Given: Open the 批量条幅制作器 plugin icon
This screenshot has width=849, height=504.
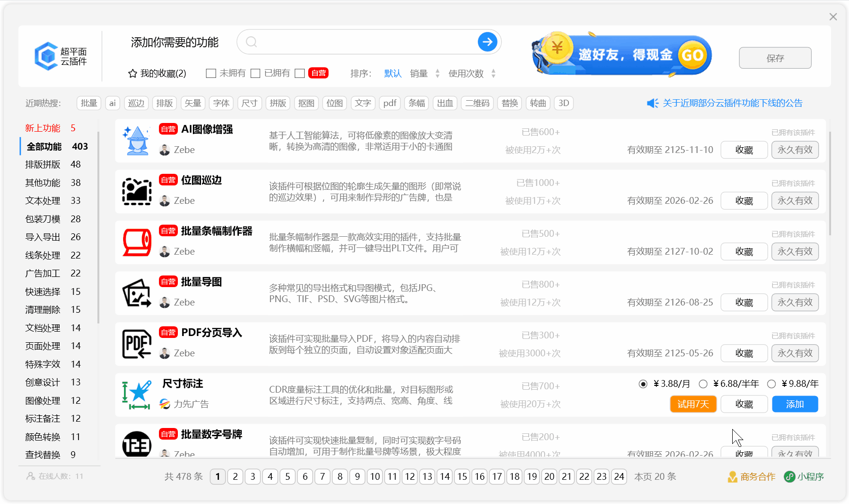Looking at the screenshot, I should (136, 242).
